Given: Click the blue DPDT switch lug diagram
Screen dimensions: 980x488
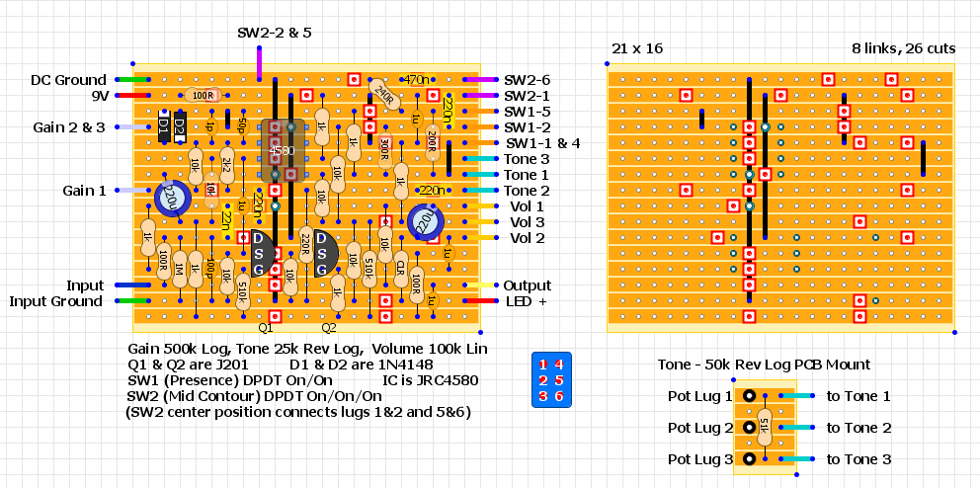Looking at the screenshot, I should pos(549,380).
